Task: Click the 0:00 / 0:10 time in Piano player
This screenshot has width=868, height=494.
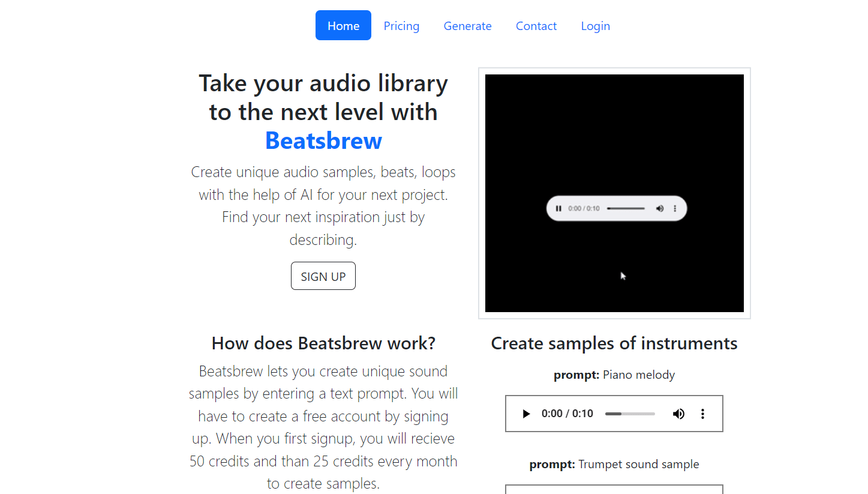Action: (567, 414)
